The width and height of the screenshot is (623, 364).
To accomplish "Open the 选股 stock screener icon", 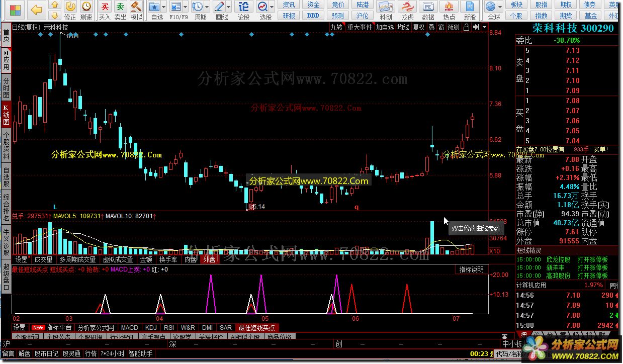I will [x=262, y=7].
